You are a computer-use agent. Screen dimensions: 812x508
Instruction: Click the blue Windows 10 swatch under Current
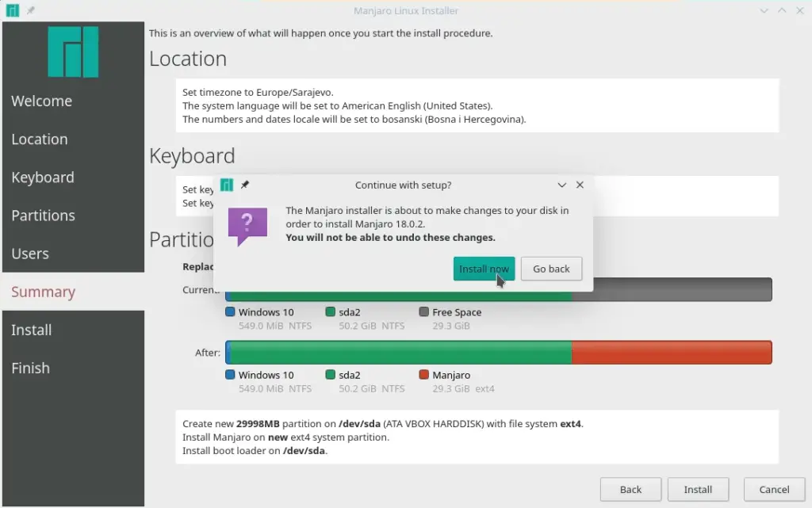point(231,311)
